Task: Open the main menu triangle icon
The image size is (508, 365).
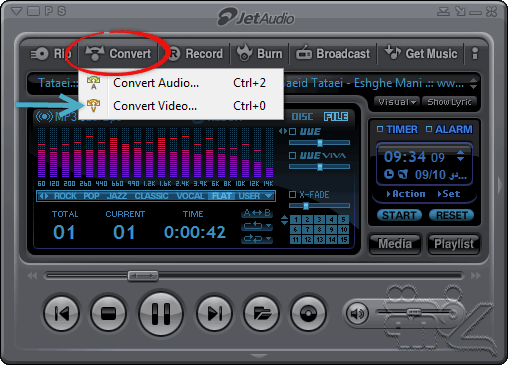Action: 16,11
